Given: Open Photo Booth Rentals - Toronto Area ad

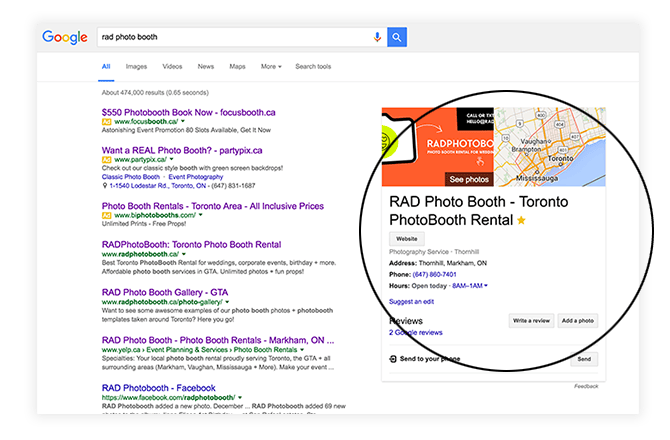Looking at the screenshot, I should [213, 206].
